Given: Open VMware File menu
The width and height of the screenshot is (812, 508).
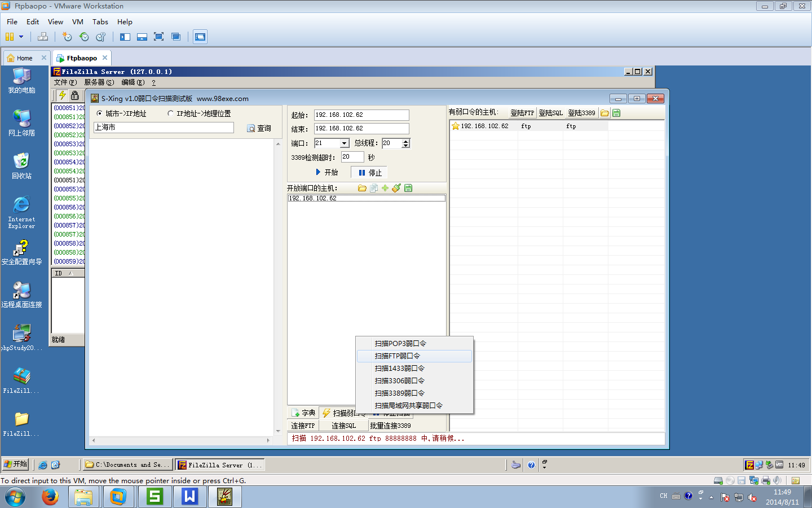Looking at the screenshot, I should pos(12,21).
